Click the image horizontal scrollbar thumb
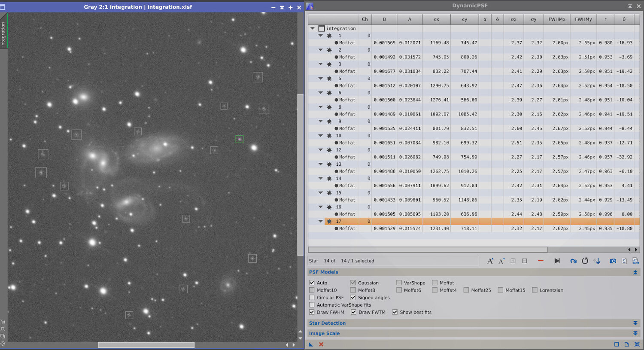 pyautogui.click(x=146, y=345)
